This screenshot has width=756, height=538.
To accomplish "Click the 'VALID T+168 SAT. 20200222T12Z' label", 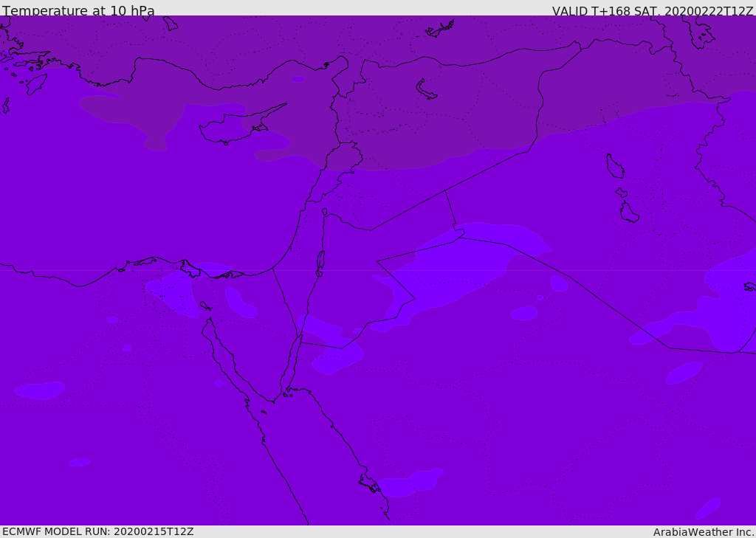I will pos(653,11).
